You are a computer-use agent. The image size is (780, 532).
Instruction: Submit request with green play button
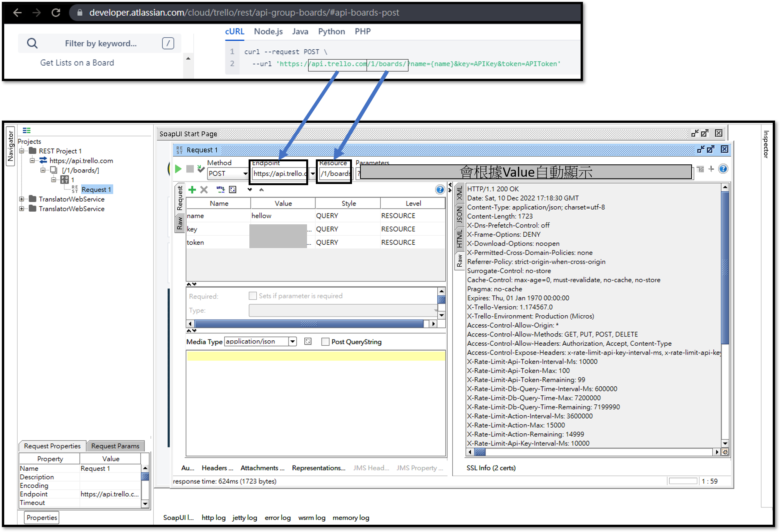pos(178,169)
